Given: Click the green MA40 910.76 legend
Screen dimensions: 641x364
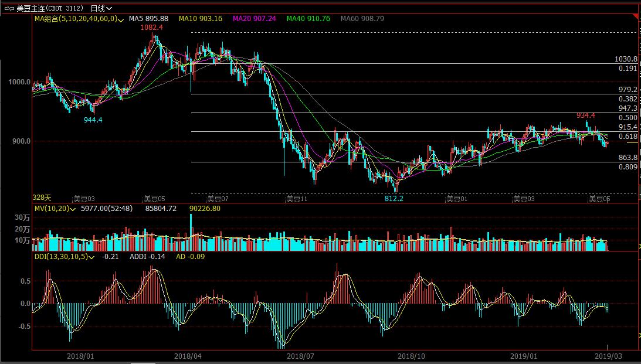Looking at the screenshot, I should click(x=308, y=19).
